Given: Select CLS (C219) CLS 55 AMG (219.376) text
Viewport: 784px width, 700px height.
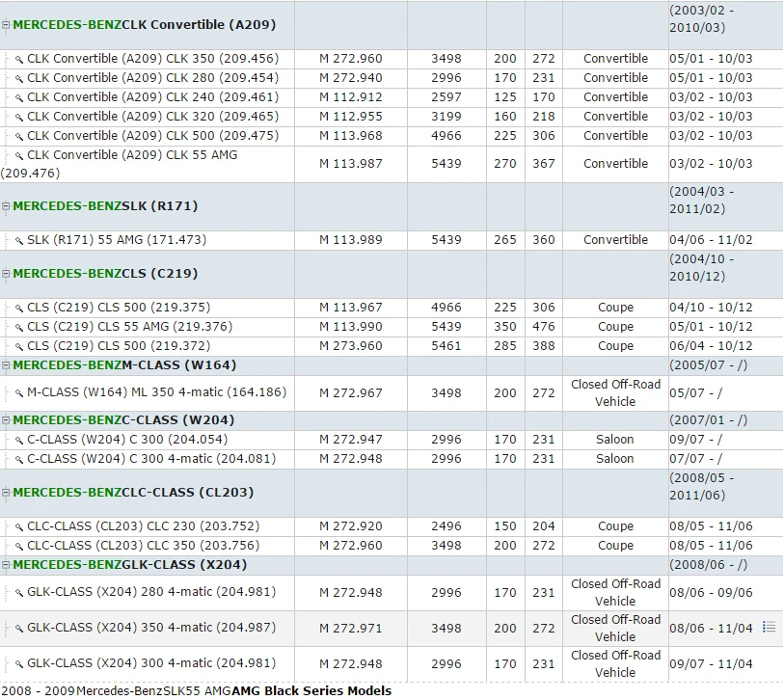Looking at the screenshot, I should [x=130, y=327].
